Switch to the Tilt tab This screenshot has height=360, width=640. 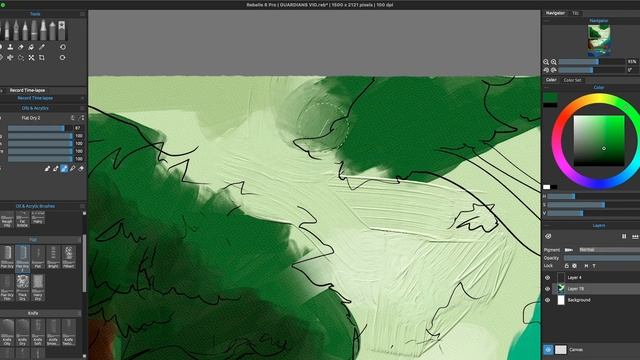click(576, 13)
